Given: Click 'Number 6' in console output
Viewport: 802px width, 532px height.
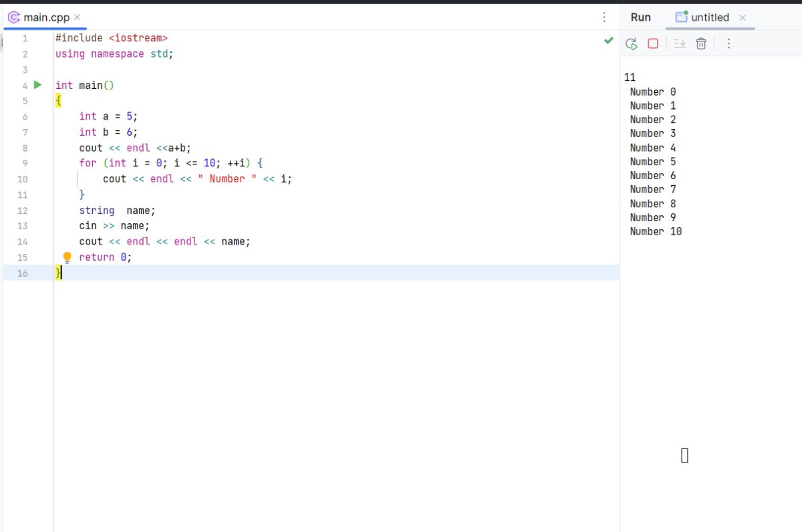Looking at the screenshot, I should (x=653, y=176).
